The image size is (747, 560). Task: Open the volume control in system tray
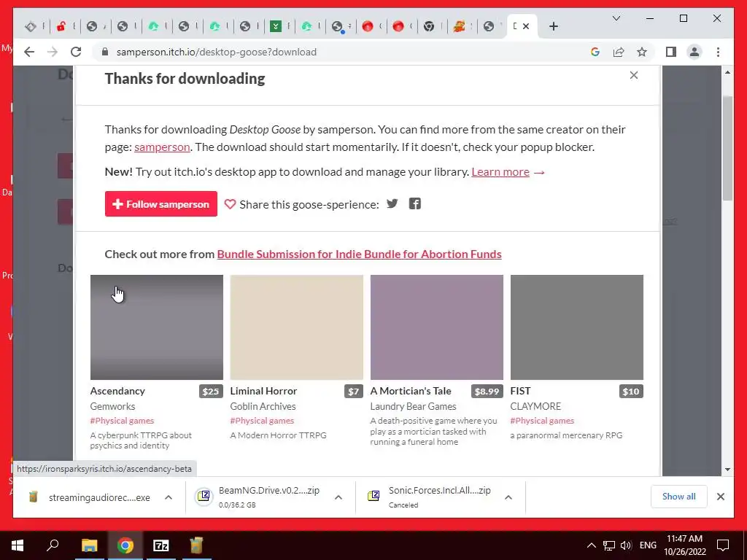click(x=626, y=545)
